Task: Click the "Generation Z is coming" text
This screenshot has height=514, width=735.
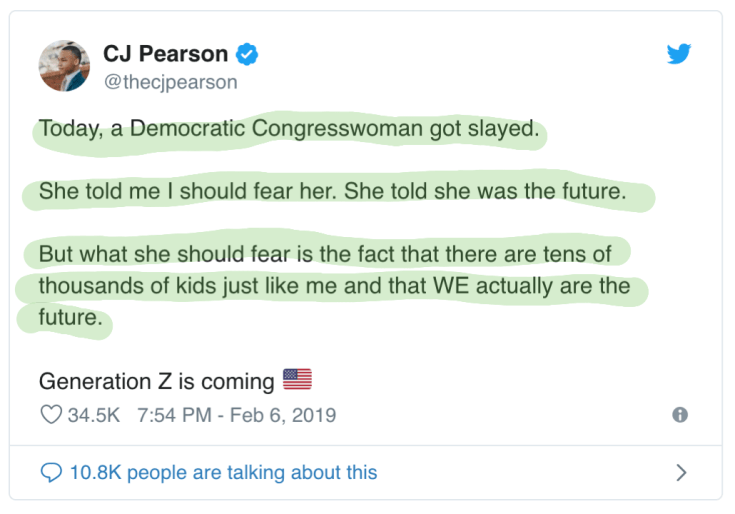Action: tap(156, 381)
